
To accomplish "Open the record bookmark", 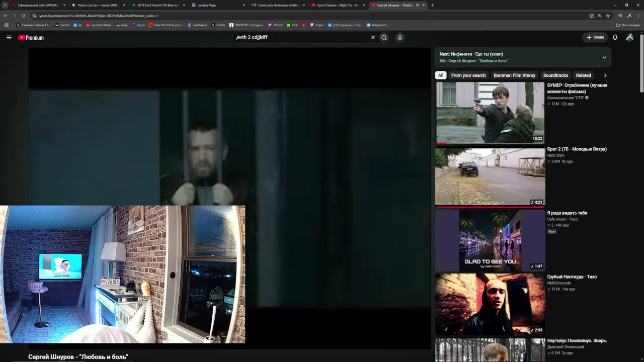I will pyautogui.click(x=62, y=25).
